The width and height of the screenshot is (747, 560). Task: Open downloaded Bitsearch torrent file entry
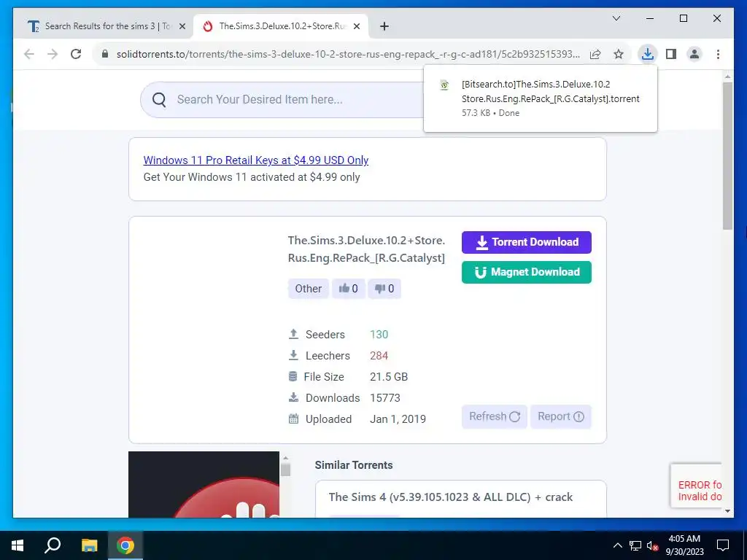click(541, 98)
